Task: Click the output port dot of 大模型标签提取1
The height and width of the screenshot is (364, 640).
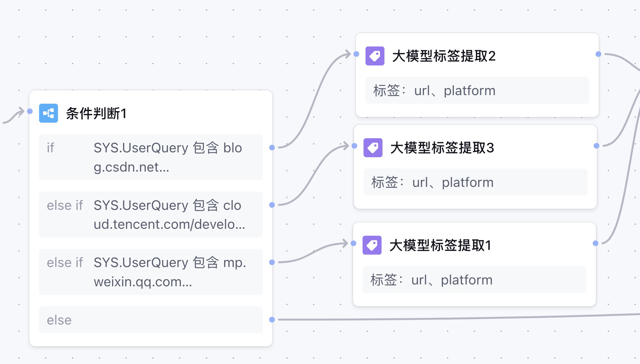Action: (x=595, y=243)
